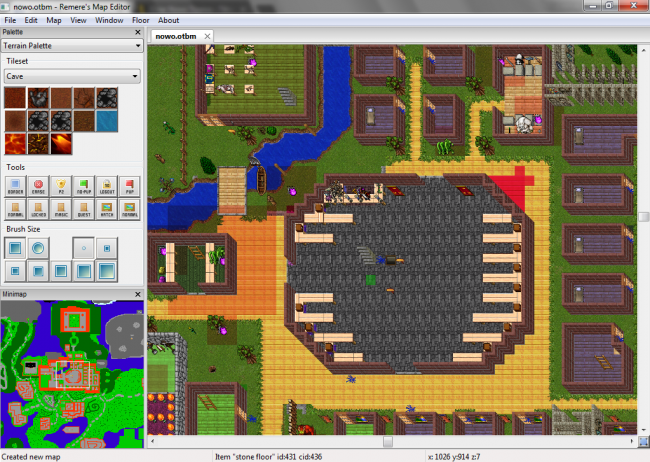
Task: Click the rowboat on the river
Action: point(261,180)
